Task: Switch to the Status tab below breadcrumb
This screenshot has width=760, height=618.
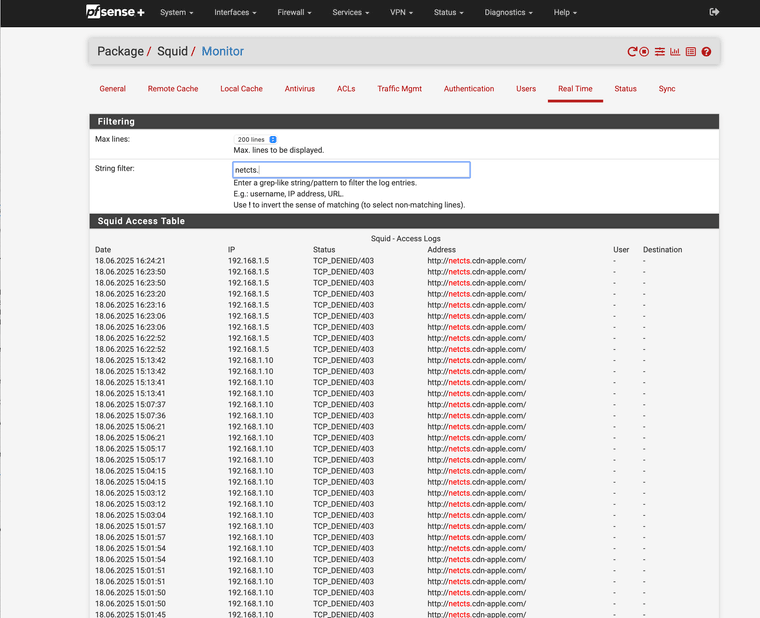Action: (625, 89)
